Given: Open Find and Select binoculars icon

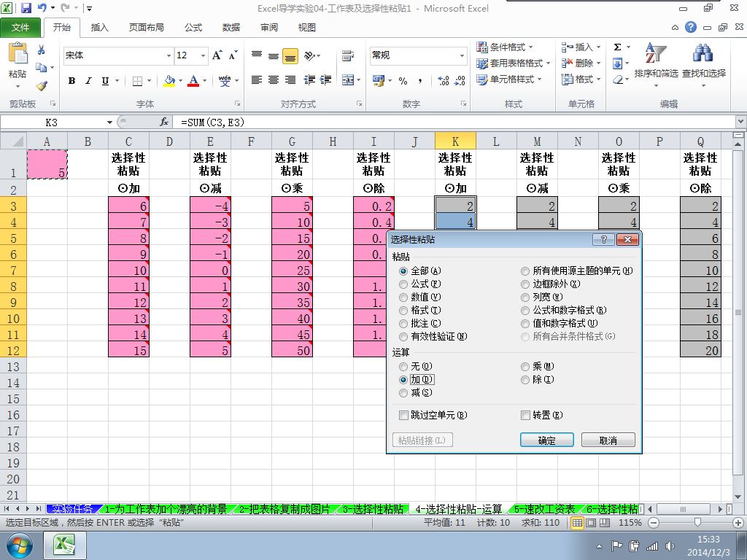Looking at the screenshot, I should (x=703, y=53).
